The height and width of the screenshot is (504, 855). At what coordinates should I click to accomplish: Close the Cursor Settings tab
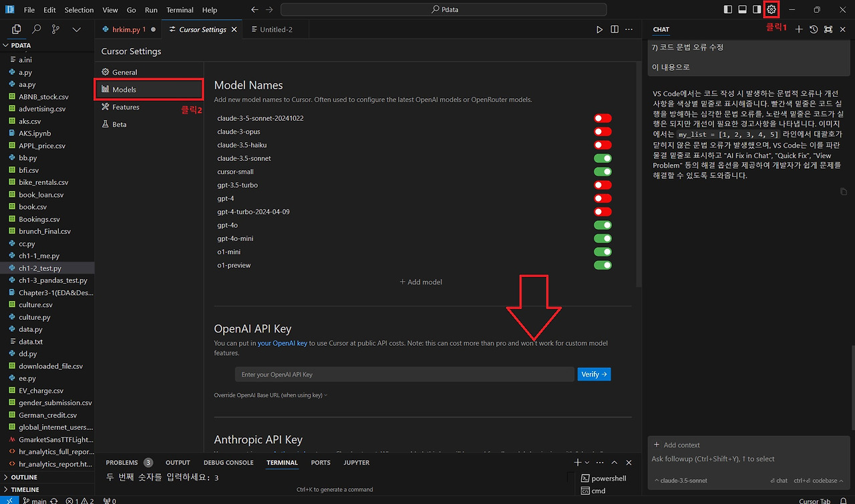click(232, 29)
